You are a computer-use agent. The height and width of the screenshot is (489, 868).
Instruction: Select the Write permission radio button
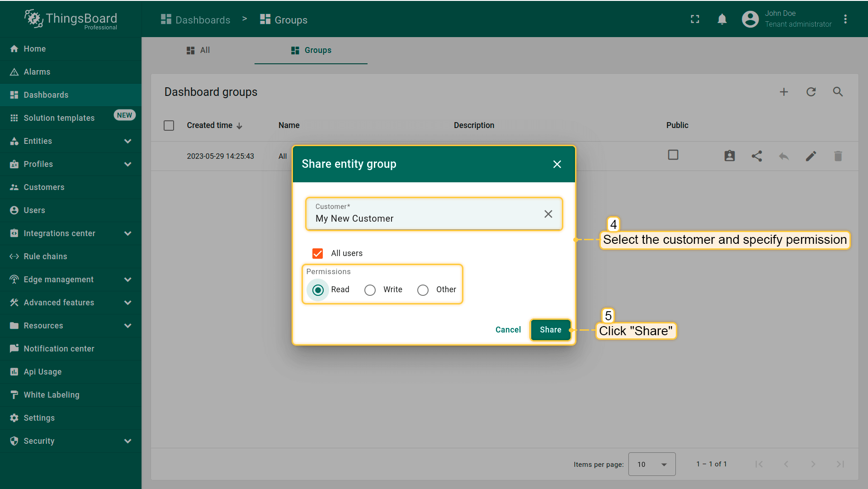pos(370,290)
